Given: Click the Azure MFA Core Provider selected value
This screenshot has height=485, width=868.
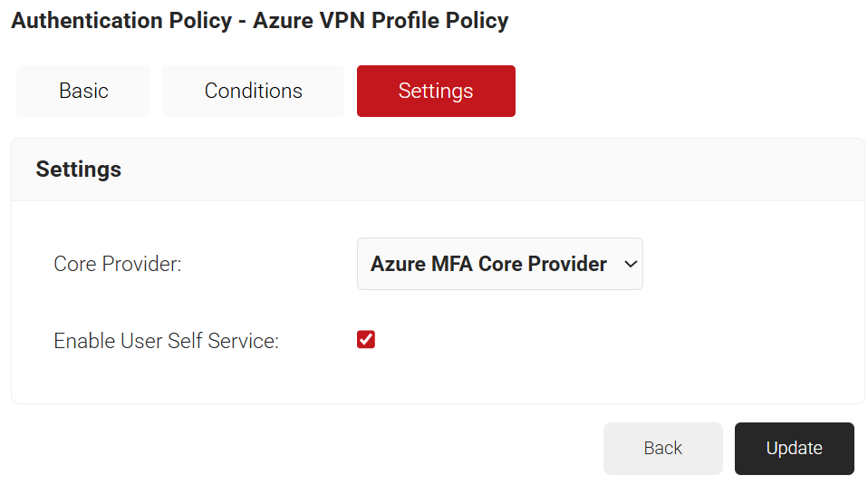Looking at the screenshot, I should pyautogui.click(x=488, y=264).
